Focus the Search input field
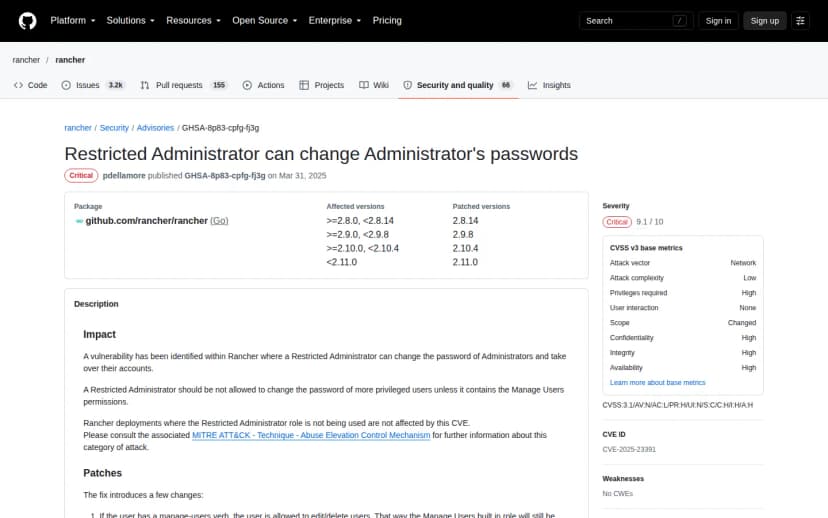Screen dimensions: 828x518 636,21
